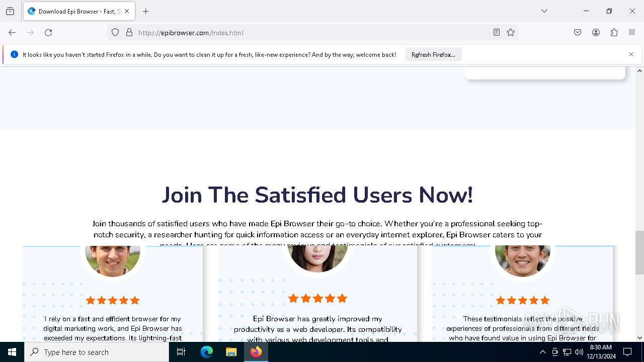Viewport: 644px width, 362px height.
Task: Go forward one page
Action: (30, 33)
